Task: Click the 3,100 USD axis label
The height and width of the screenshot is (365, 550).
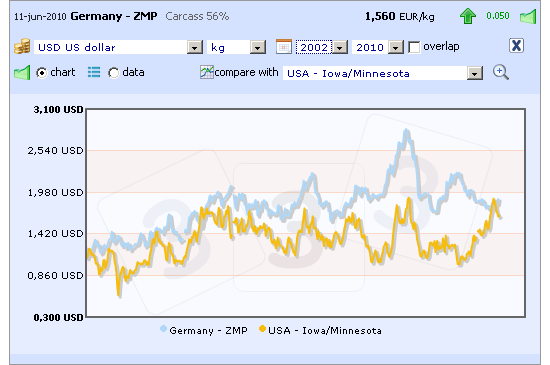Action: point(58,110)
